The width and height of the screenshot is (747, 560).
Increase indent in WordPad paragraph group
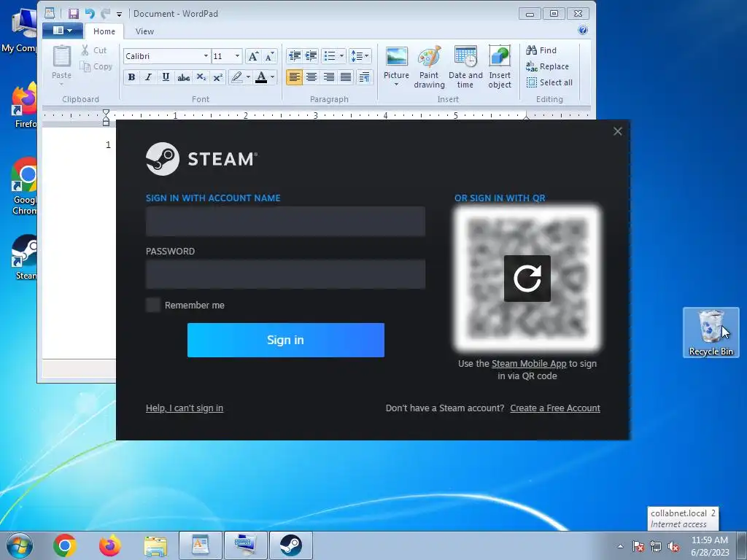coord(311,56)
